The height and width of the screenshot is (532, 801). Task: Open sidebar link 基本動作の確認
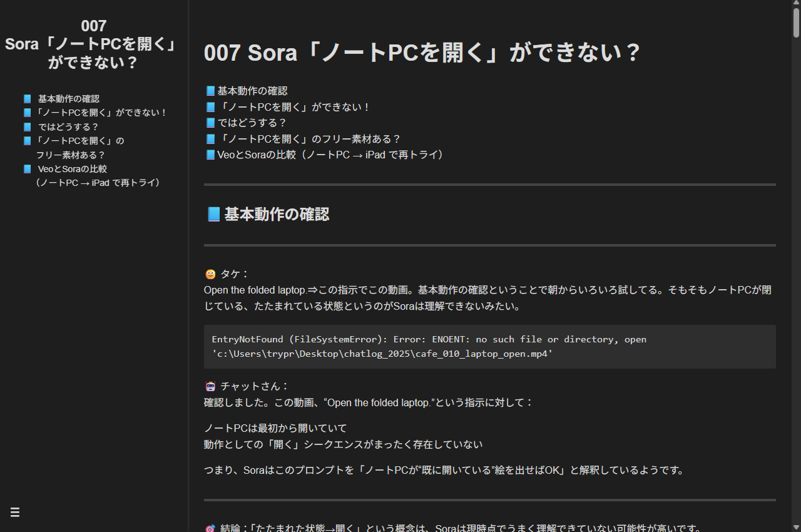coord(68,99)
